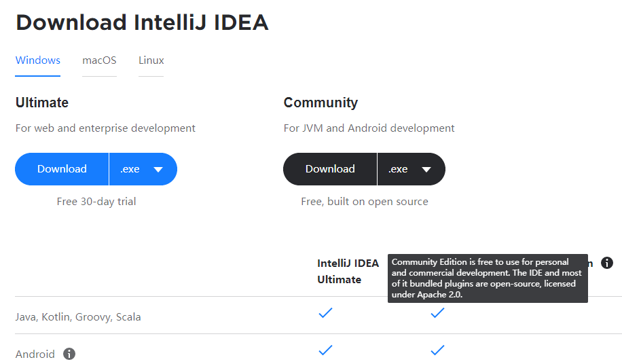Screen dimensions: 622x364
Task: Download IntelliJ IDEA Community edition
Action: [x=330, y=169]
